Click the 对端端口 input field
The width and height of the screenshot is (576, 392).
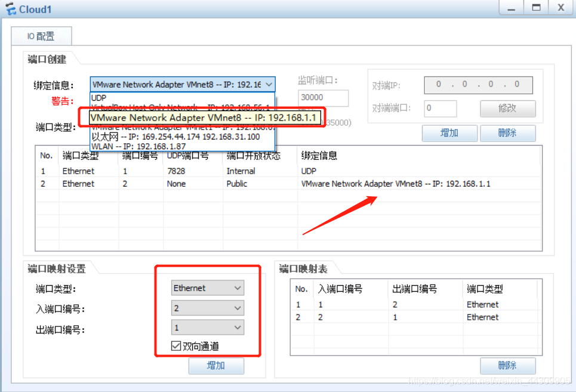tap(440, 108)
